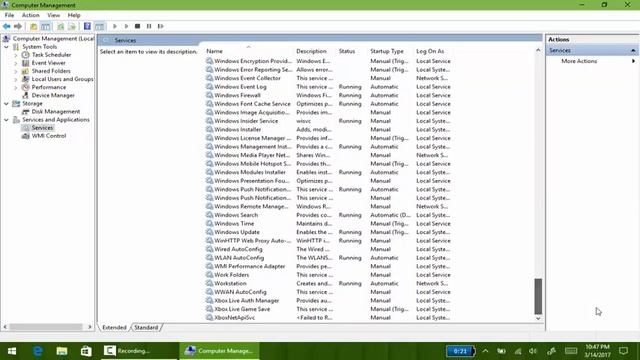Toggle Show/Hide Action Pane toolbar icon
The image size is (640, 360).
click(x=99, y=26)
